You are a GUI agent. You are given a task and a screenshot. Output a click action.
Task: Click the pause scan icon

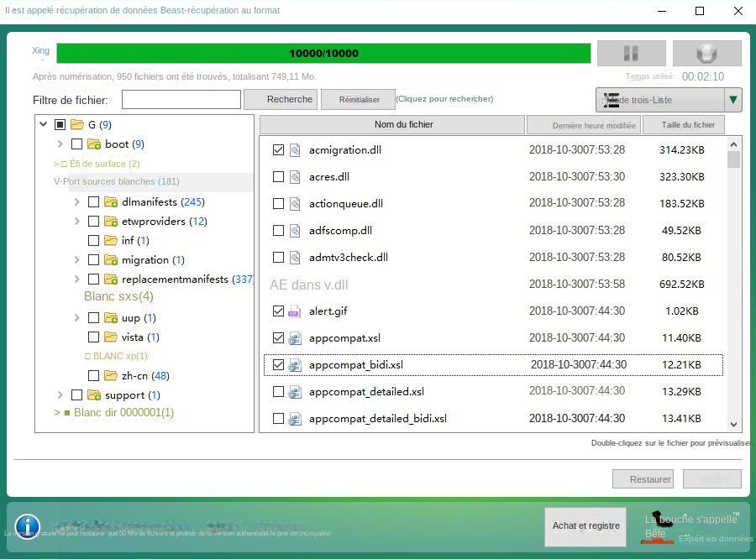pyautogui.click(x=631, y=53)
